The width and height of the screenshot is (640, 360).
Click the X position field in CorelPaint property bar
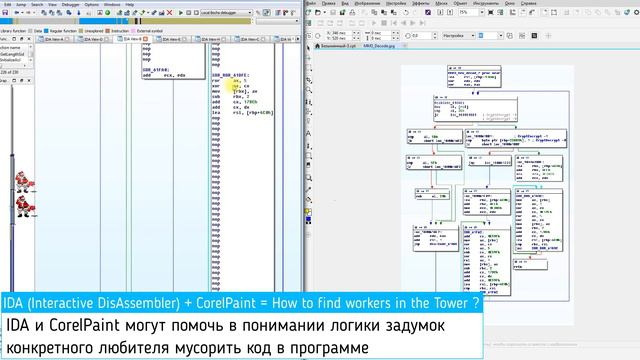click(x=340, y=33)
